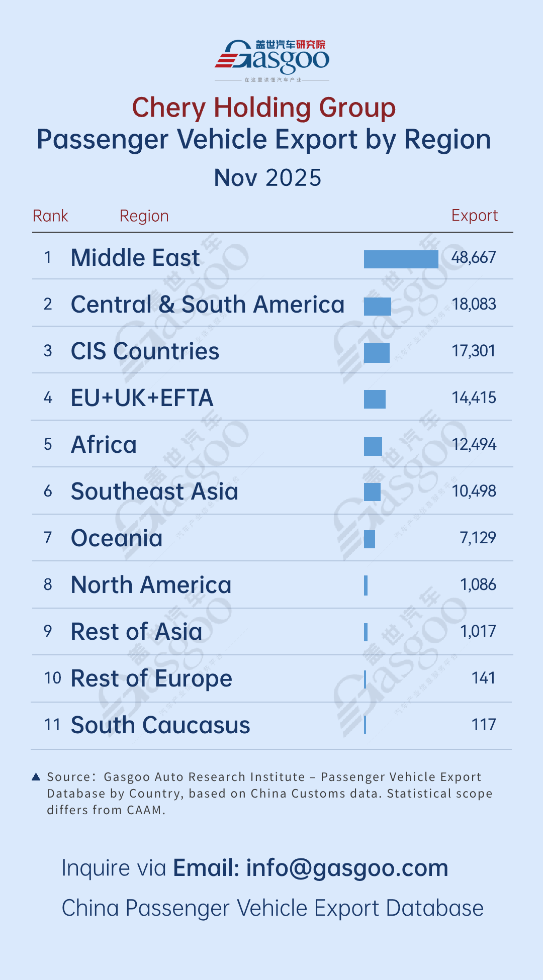Viewport: 543px width, 980px height.
Task: Select the EU+UK+EFTA region label
Action: 142,398
